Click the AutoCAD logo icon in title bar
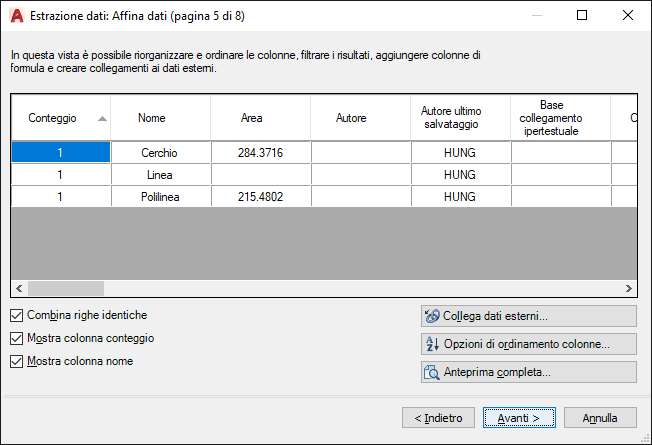The width and height of the screenshot is (652, 445). click(16, 16)
